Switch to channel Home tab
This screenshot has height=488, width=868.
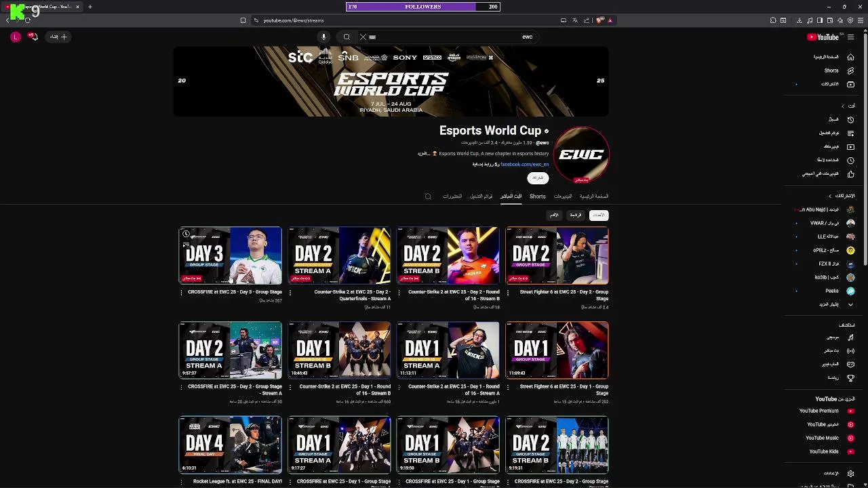594,197
